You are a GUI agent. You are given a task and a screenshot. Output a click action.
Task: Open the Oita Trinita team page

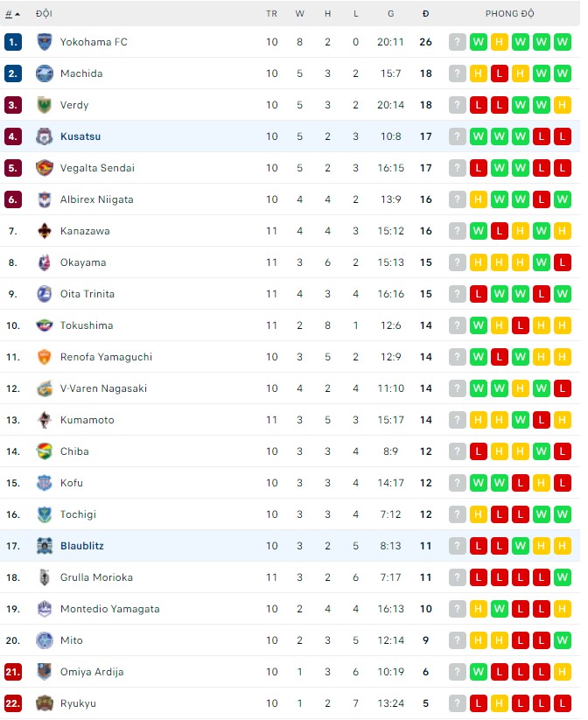coord(87,294)
